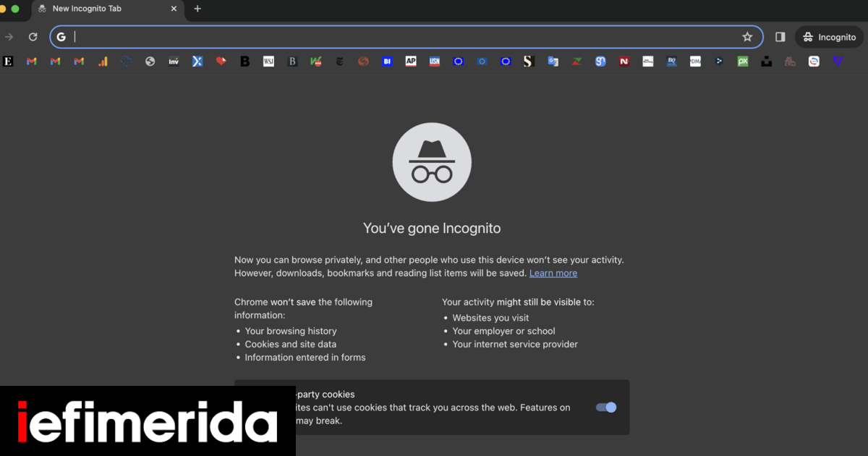Click the Incognito profile button
The height and width of the screenshot is (456, 868).
(829, 37)
